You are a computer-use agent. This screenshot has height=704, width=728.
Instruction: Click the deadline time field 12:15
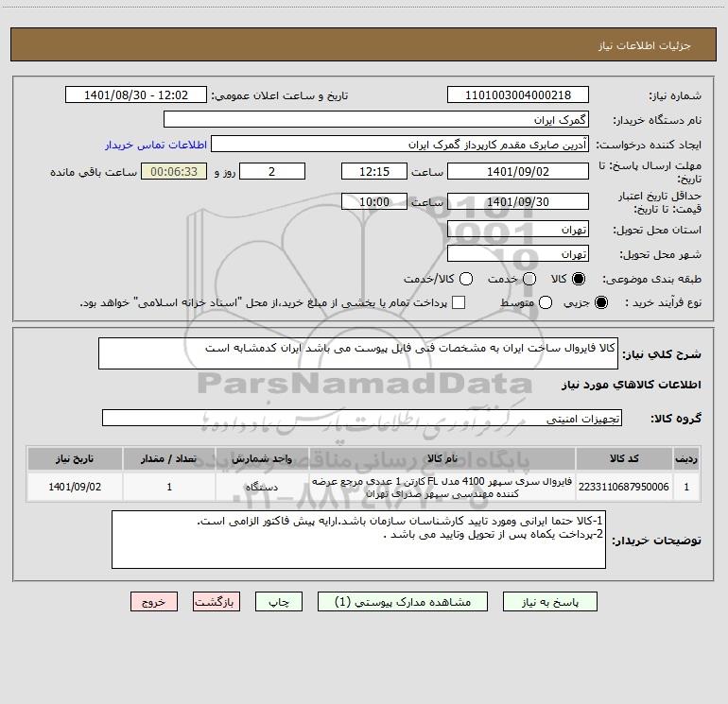click(x=374, y=171)
